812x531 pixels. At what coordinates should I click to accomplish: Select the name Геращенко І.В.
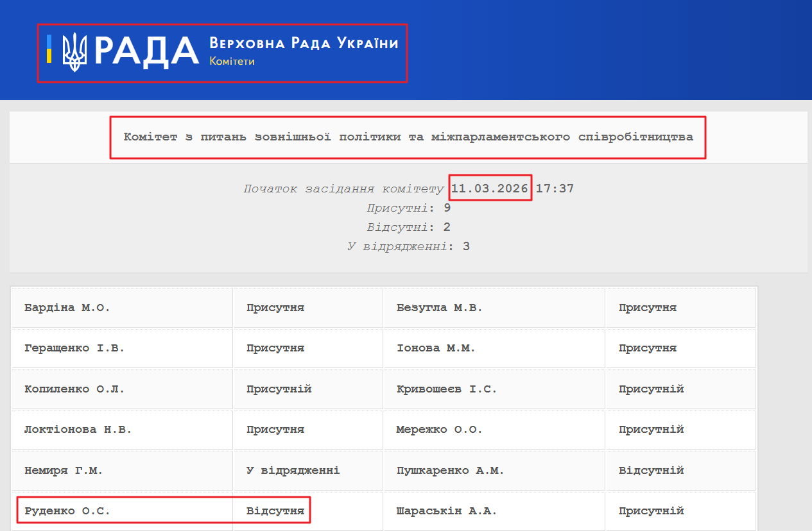[74, 348]
